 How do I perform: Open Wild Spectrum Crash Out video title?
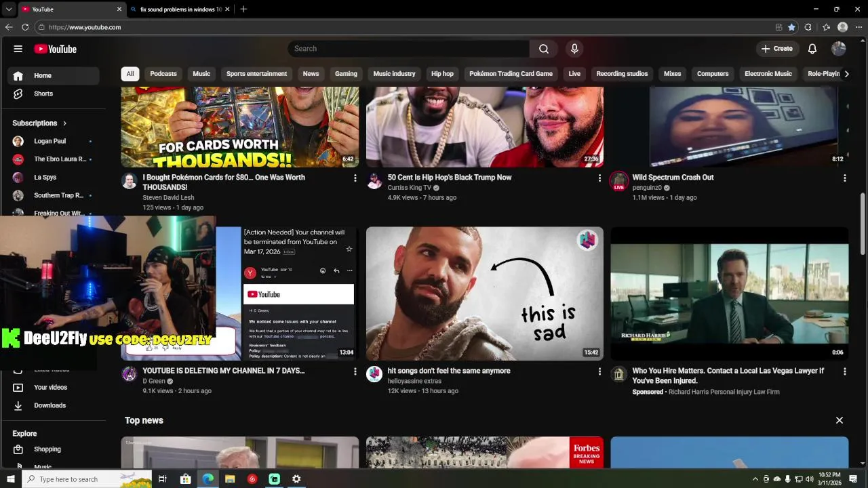point(673,178)
